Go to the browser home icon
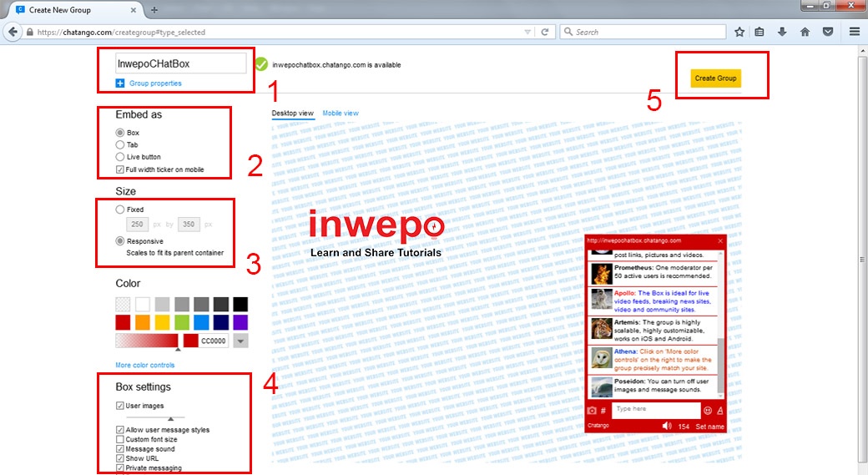This screenshot has height=475, width=868. (x=805, y=32)
